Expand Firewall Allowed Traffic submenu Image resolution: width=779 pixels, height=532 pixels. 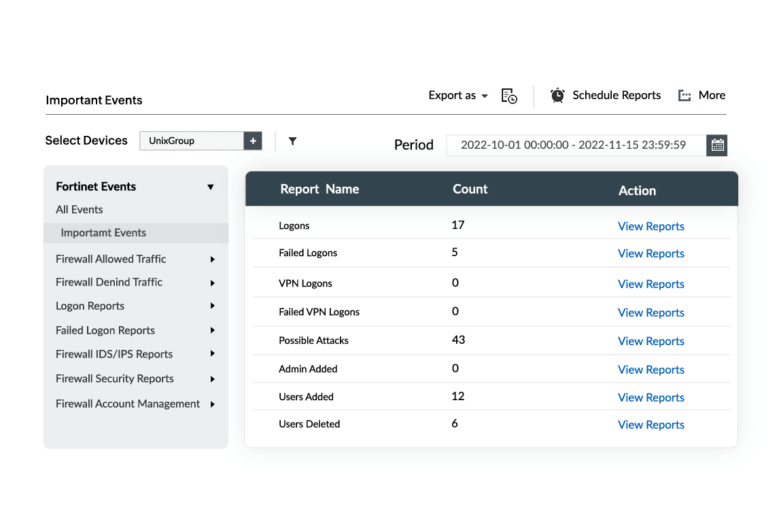(213, 260)
